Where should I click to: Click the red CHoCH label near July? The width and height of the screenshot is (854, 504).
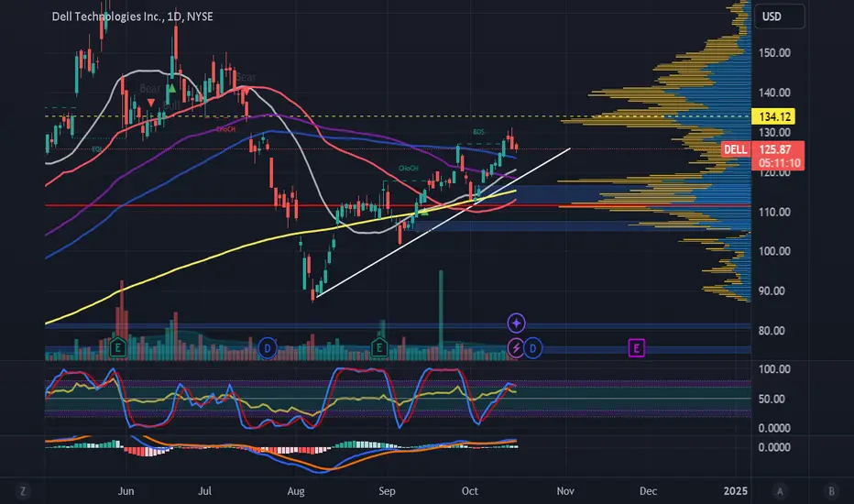(225, 130)
